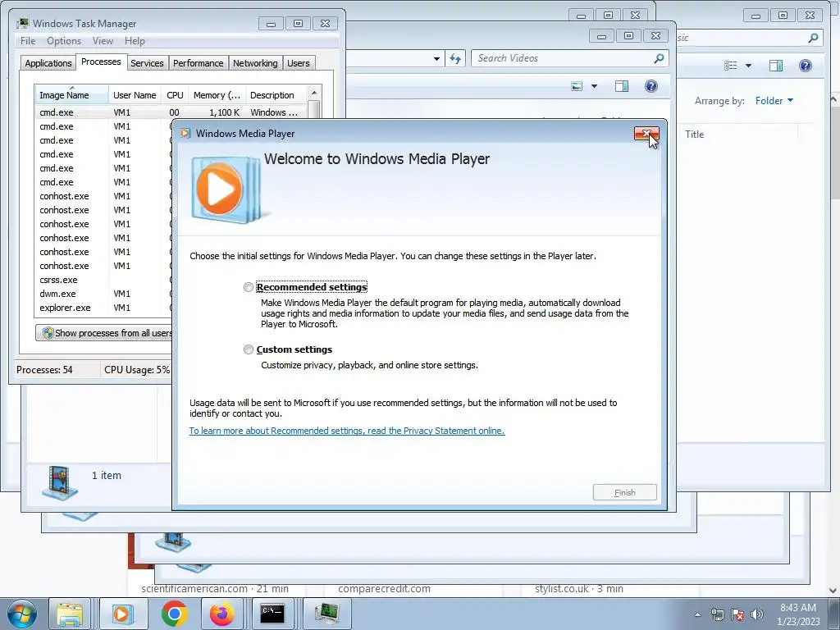The width and height of the screenshot is (840, 630).
Task: Click the search magnifier in Videos window
Action: (x=659, y=58)
